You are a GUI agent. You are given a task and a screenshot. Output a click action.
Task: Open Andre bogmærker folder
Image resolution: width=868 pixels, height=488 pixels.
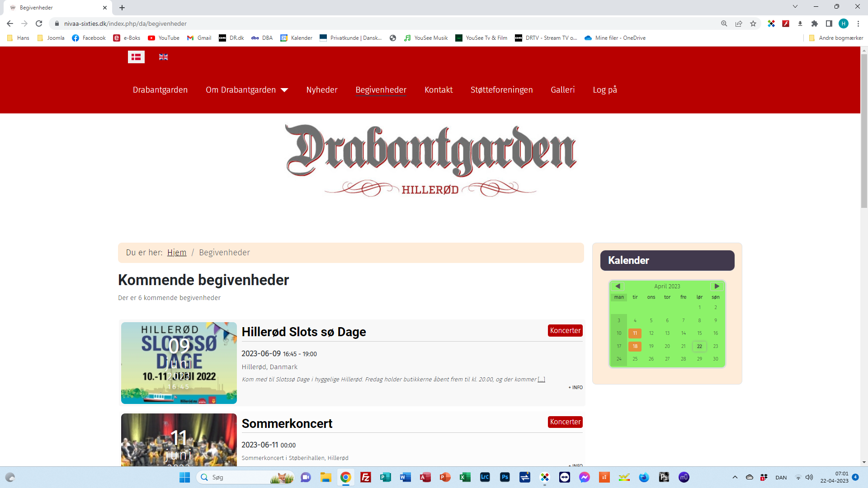[836, 38]
